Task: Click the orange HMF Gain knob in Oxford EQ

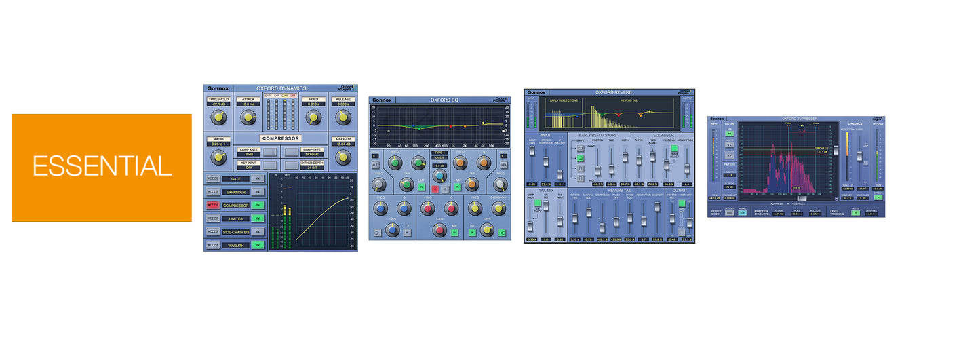Action: 472,184
